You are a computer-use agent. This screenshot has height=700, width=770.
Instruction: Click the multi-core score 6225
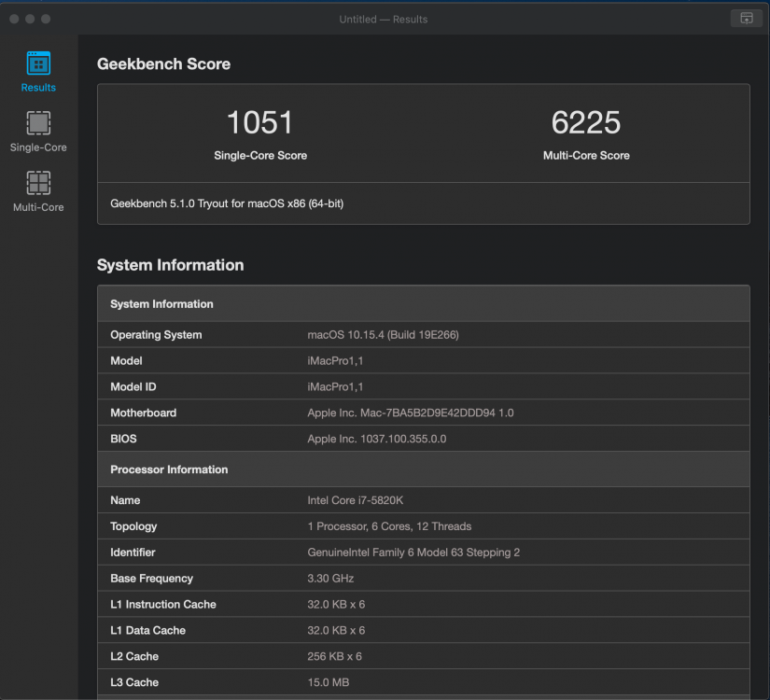pos(586,122)
